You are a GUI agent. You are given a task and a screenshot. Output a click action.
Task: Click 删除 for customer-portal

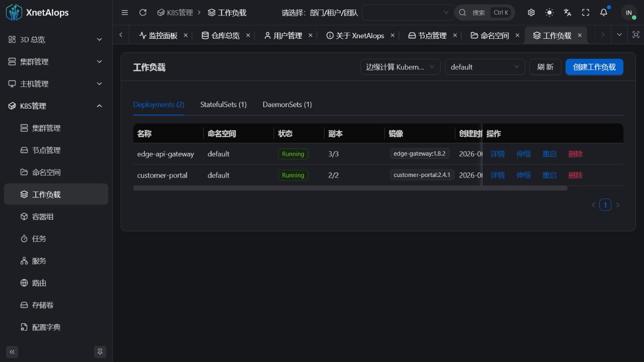point(576,175)
